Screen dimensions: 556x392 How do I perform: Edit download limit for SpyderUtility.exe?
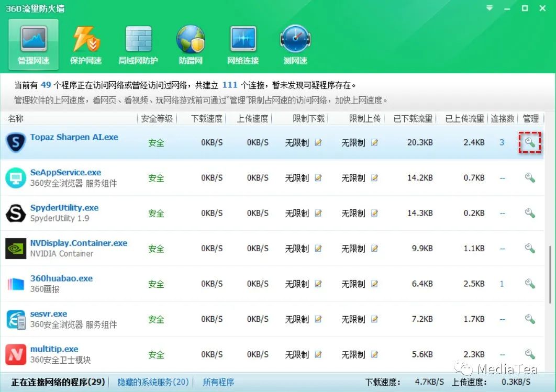click(318, 213)
